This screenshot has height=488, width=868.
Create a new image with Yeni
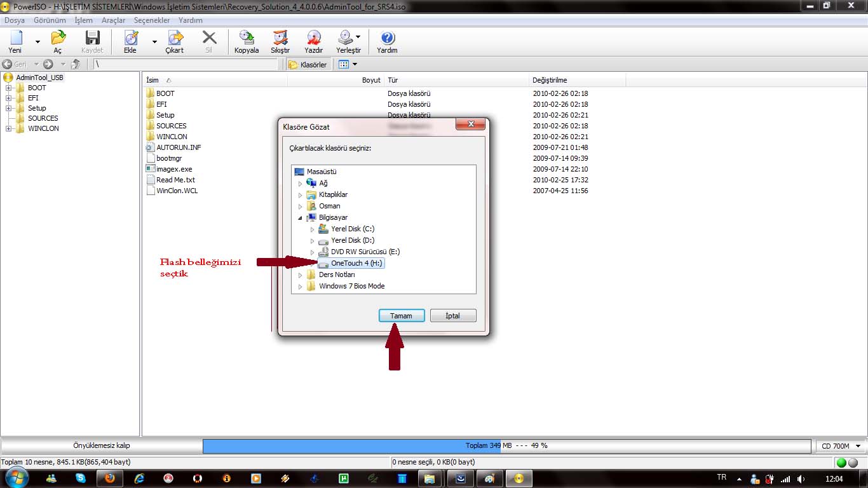(x=15, y=42)
